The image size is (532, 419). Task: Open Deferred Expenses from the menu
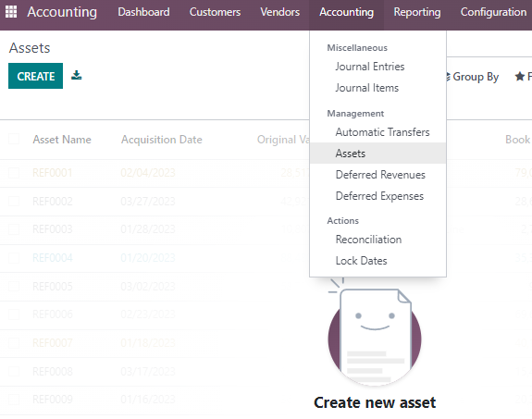coord(378,196)
